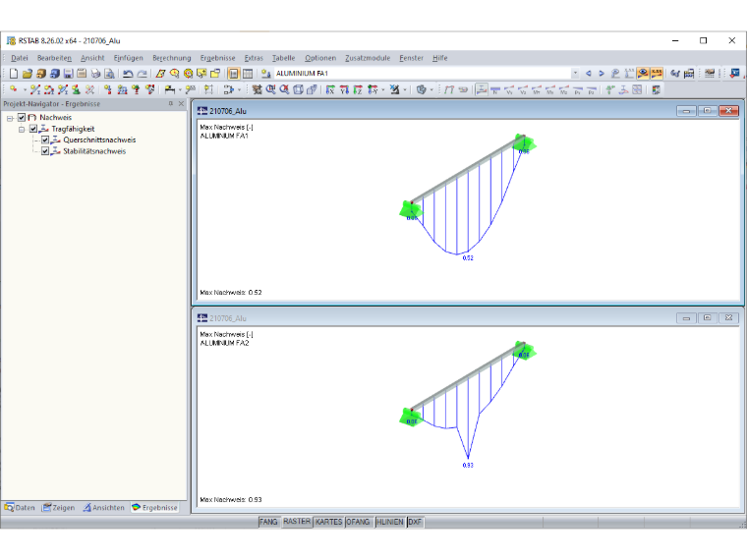Toggle the show results eye icon

pyautogui.click(x=643, y=74)
